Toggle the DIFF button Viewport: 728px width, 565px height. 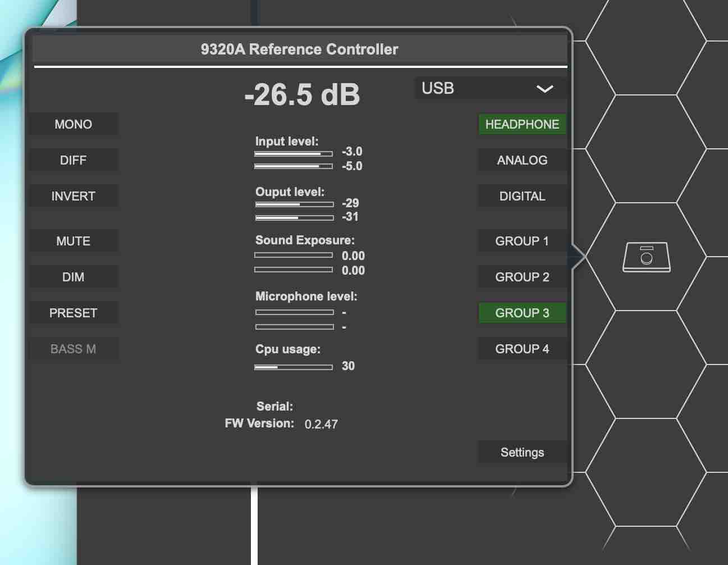(74, 160)
